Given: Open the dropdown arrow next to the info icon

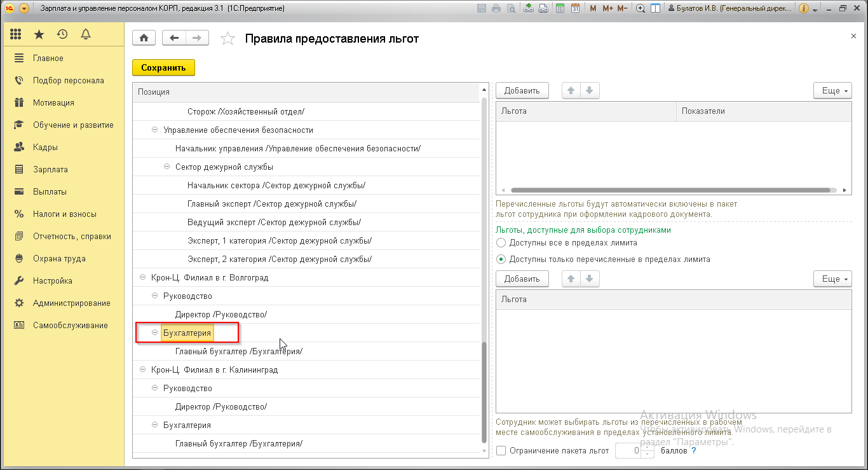Looking at the screenshot, I should (815, 10).
